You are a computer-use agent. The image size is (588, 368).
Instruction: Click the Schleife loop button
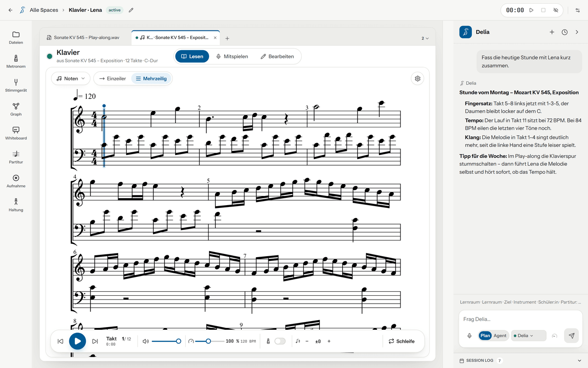click(401, 341)
